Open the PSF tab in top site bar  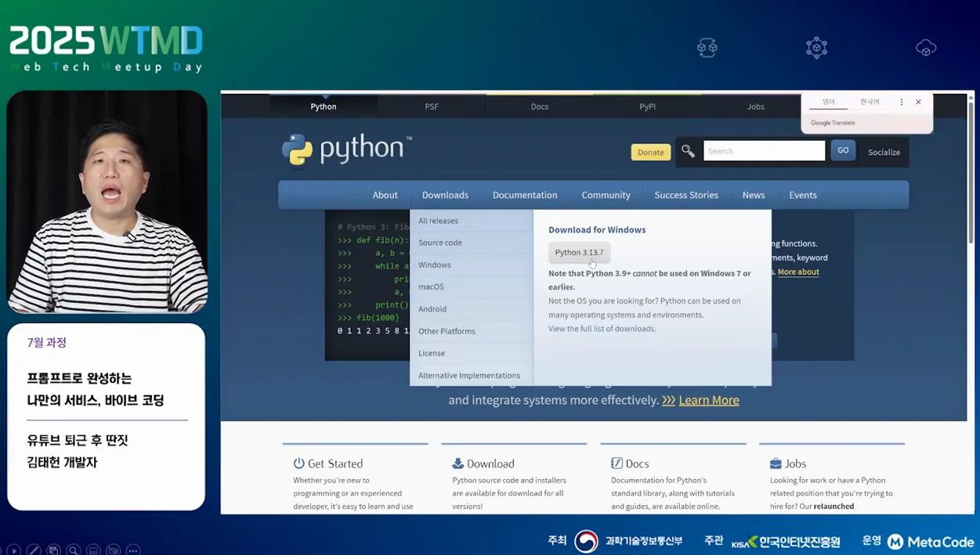coord(432,106)
